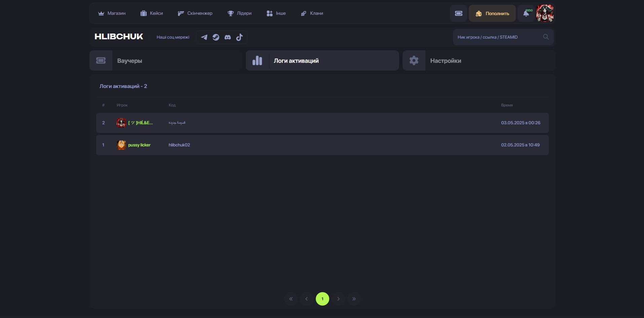Switch to the Ваучеры tab

(x=166, y=61)
